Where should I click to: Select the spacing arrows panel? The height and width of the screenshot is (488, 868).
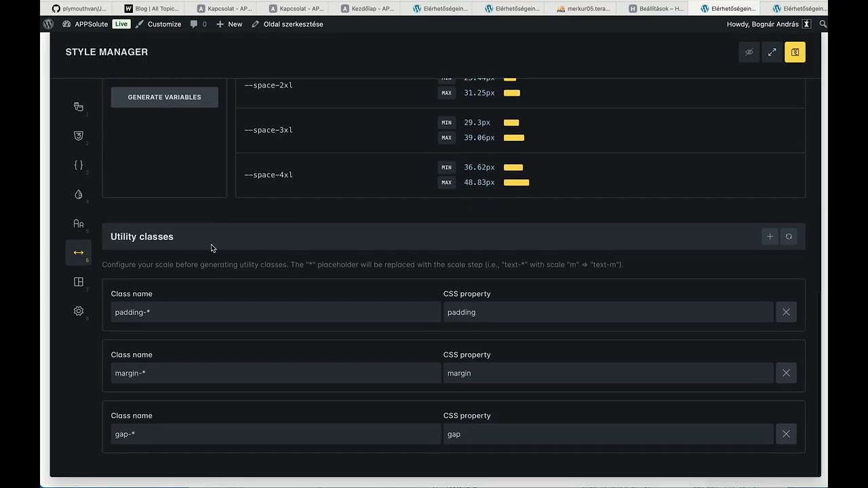click(79, 253)
